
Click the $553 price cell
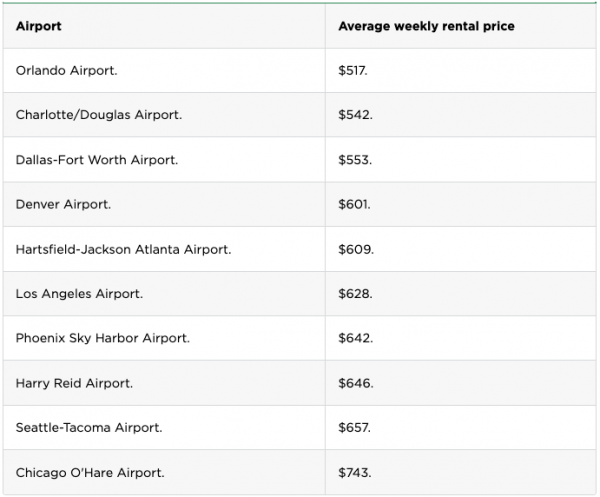point(356,160)
